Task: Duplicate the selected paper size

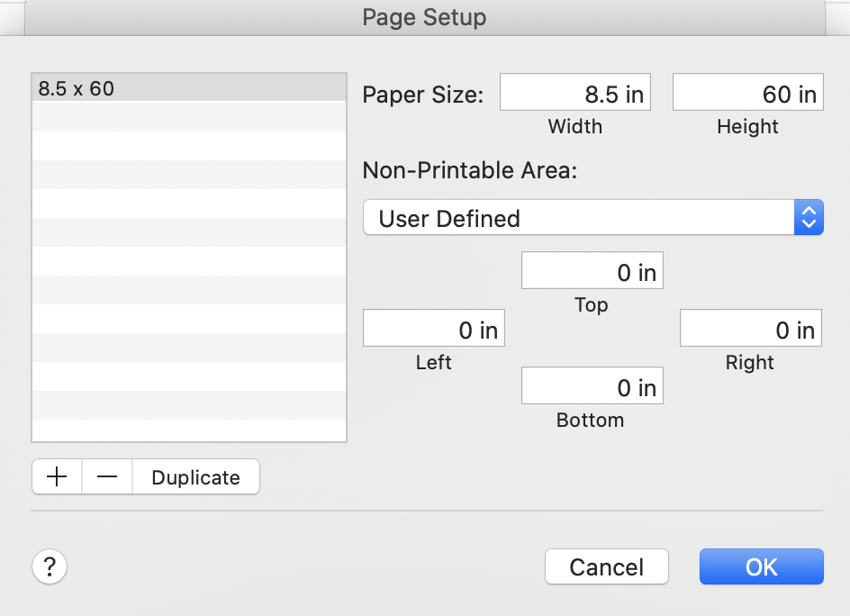Action: point(195,477)
